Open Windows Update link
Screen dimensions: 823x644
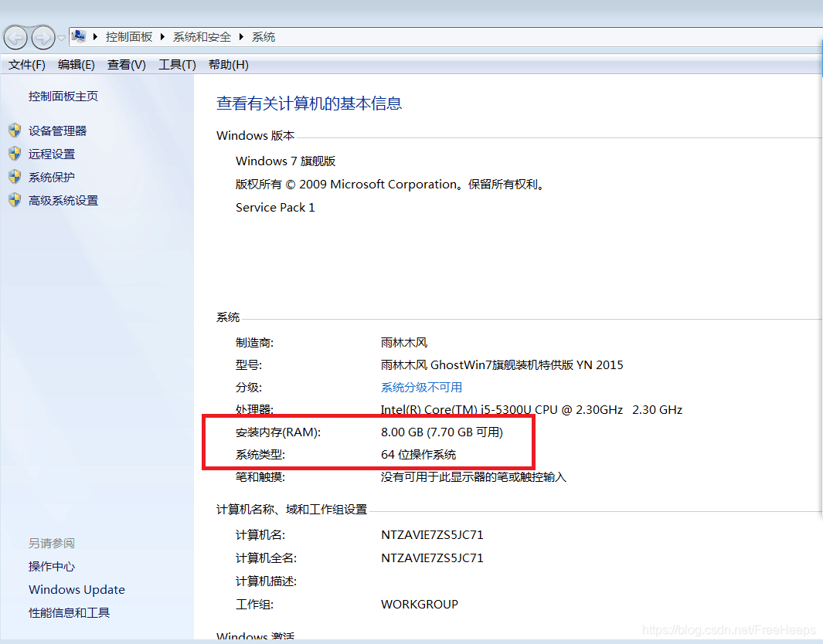coord(77,589)
